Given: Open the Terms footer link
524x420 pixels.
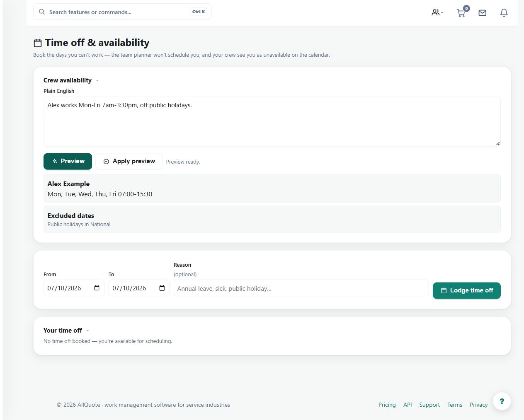Looking at the screenshot, I should point(455,405).
